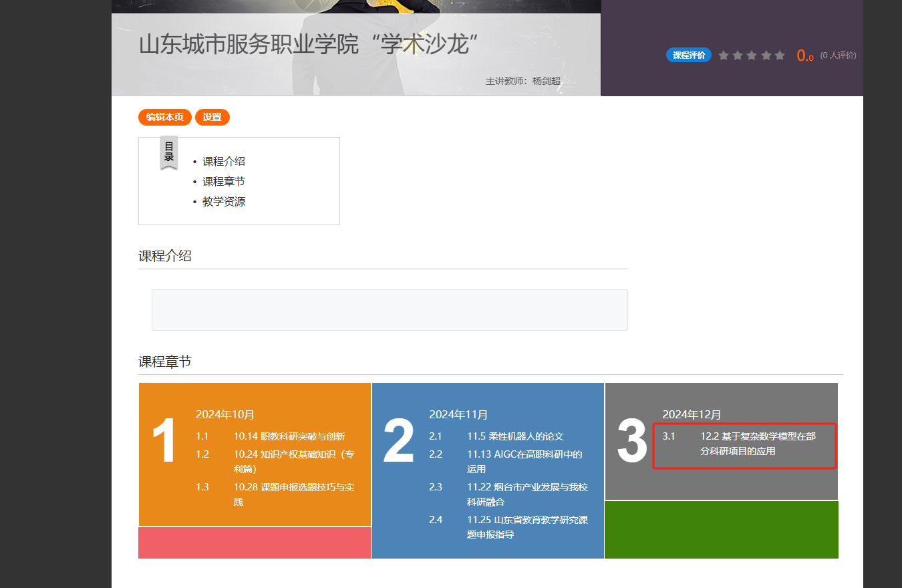Click the 课程介绍 section heading

pyautogui.click(x=165, y=256)
